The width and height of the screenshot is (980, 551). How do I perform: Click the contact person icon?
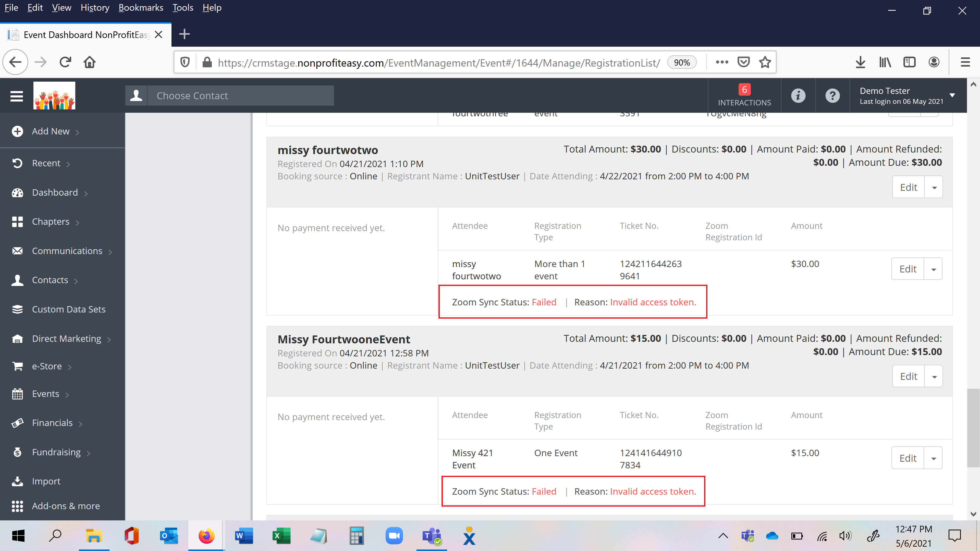tap(136, 95)
